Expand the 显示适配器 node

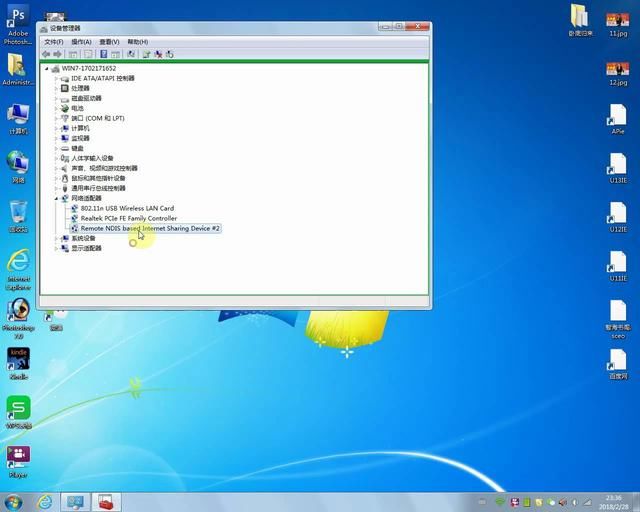click(57, 248)
